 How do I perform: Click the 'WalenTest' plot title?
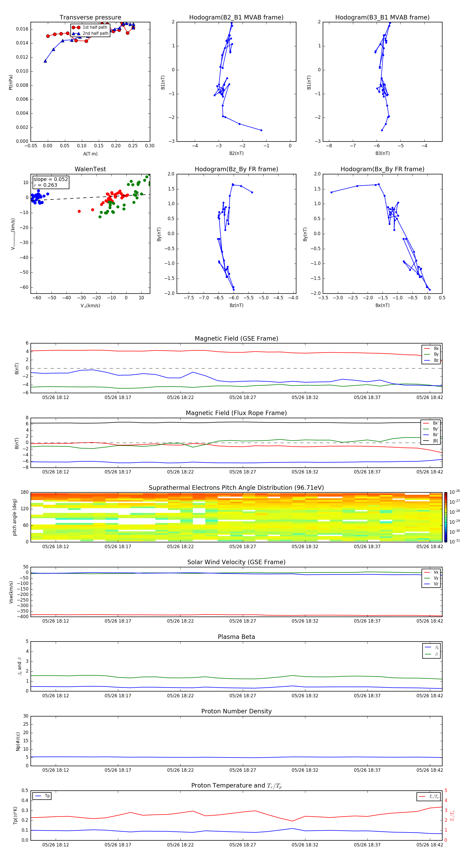[90, 169]
